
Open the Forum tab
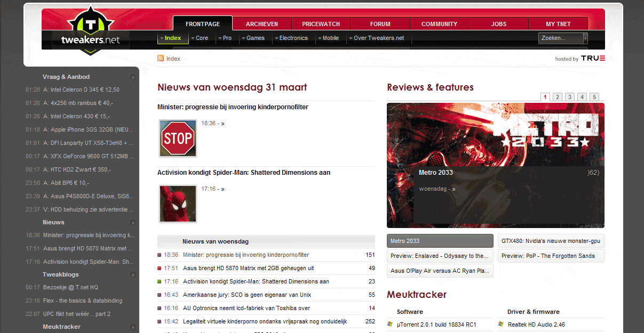tap(380, 24)
